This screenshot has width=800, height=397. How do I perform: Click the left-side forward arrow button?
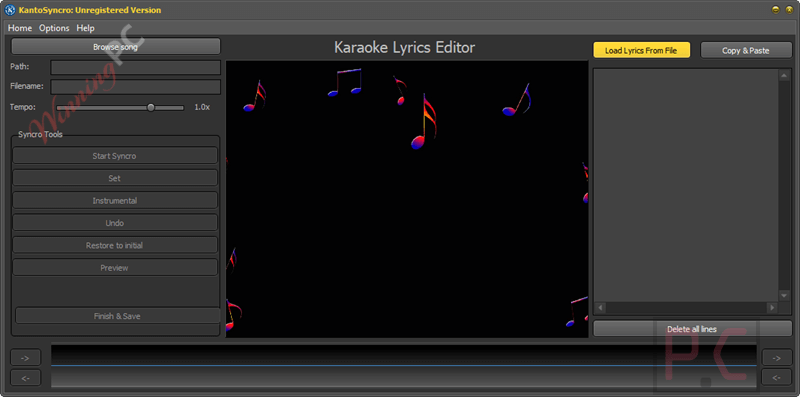[x=26, y=358]
